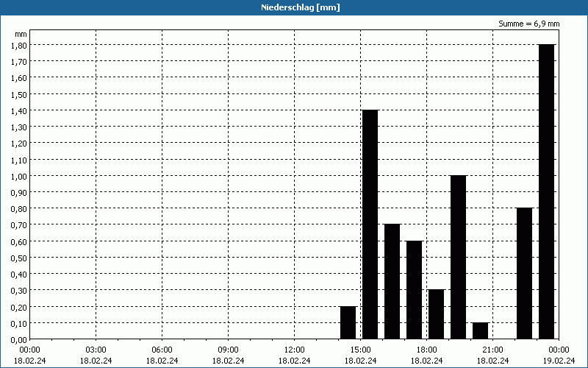Click the 18:00 time label on the x-axis
The image size is (588, 368).
click(426, 350)
